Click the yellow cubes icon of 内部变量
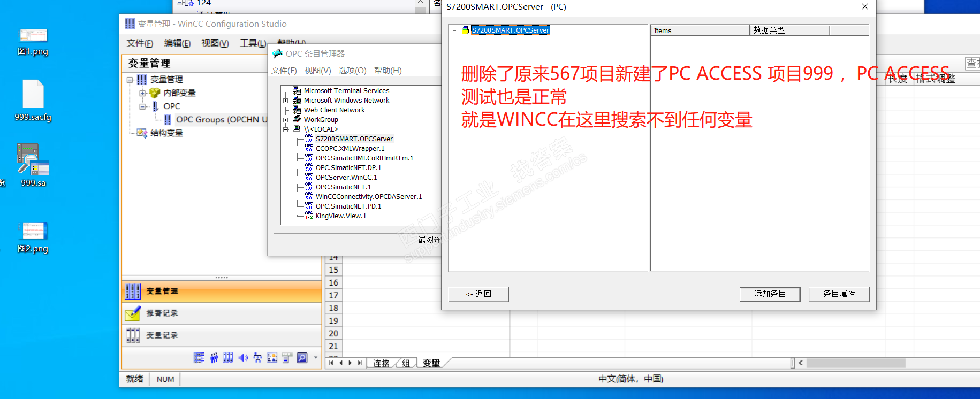This screenshot has height=399, width=980. tap(155, 93)
